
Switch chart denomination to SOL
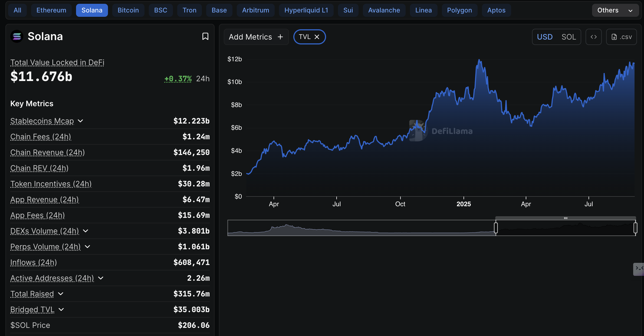coord(569,37)
